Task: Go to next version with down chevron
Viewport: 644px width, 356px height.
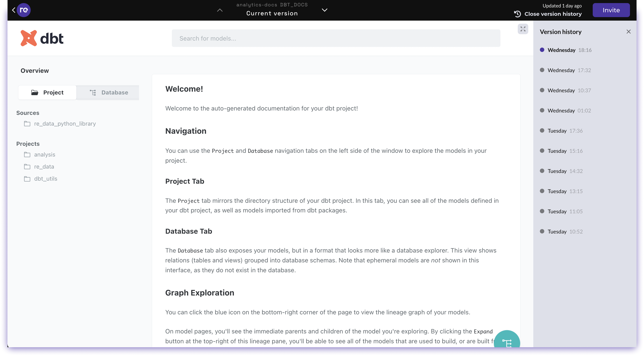Action: pos(324,10)
